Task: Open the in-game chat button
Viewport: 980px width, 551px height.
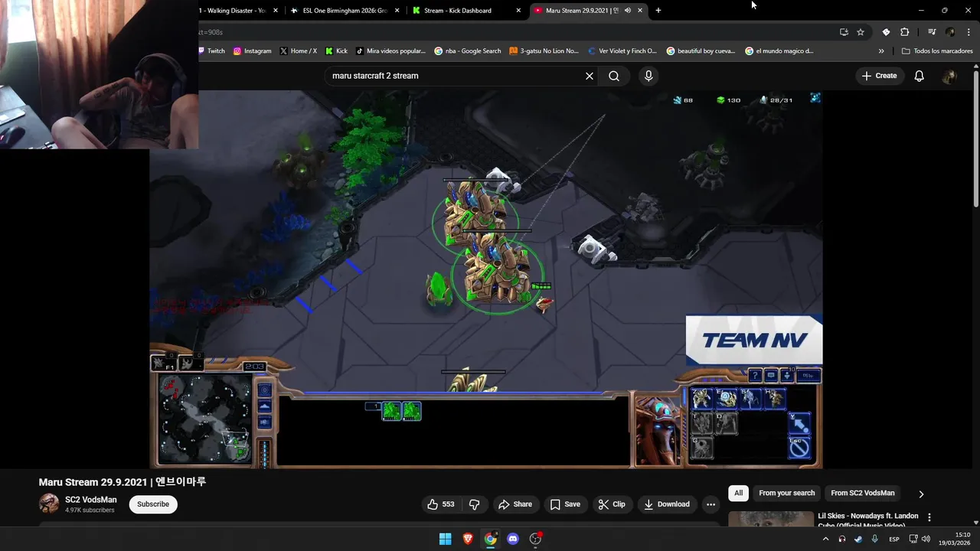Action: [771, 375]
